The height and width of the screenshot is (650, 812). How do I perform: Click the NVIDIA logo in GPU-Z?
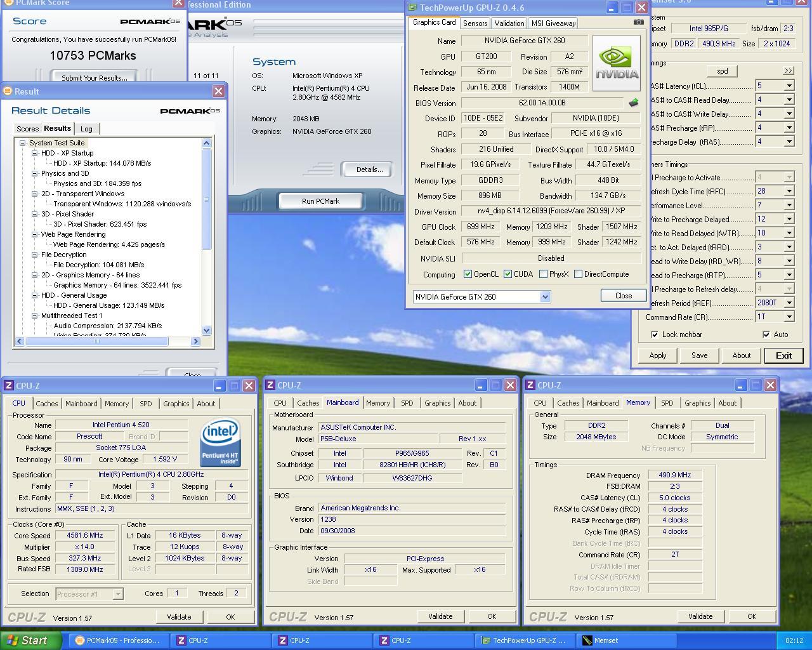(616, 62)
